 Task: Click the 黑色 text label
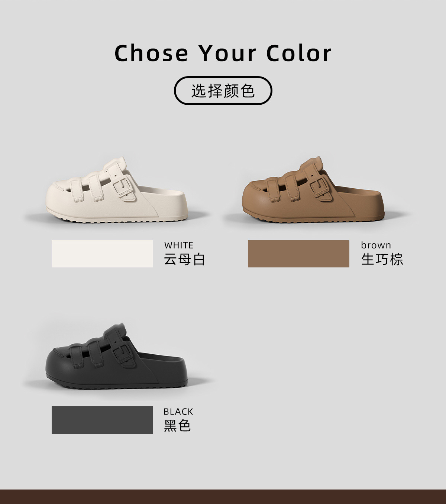pos(177,426)
